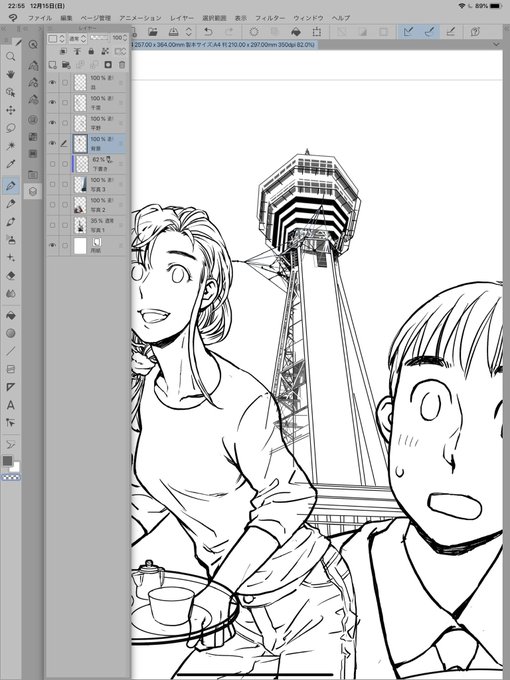The image size is (510, 680).
Task: Select the Gradient tool
Action: coord(11,333)
